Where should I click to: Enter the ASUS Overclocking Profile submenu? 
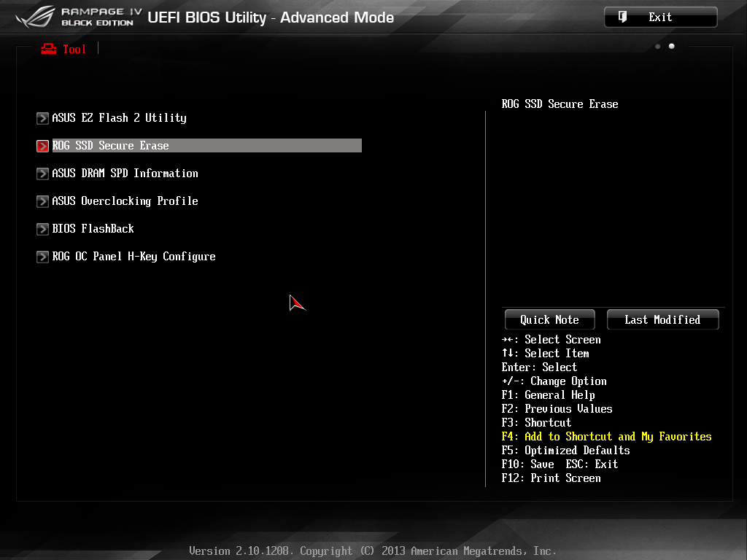pos(125,201)
